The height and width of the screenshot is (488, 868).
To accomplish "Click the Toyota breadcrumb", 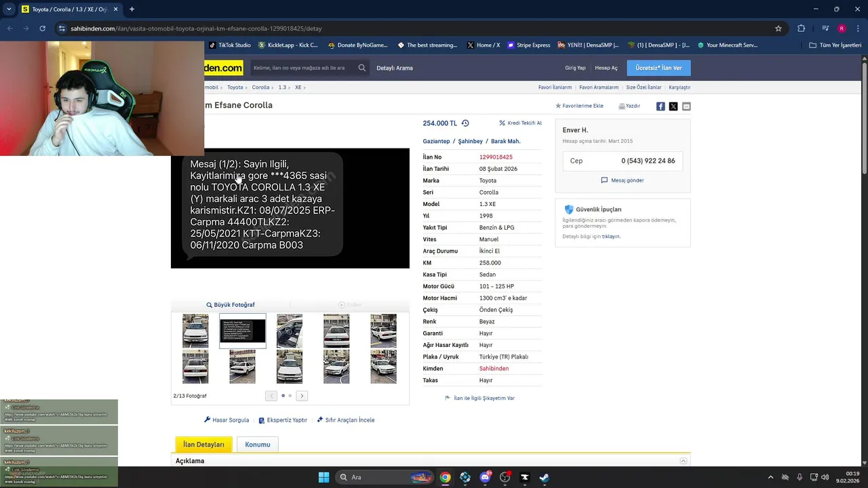I will click(235, 87).
